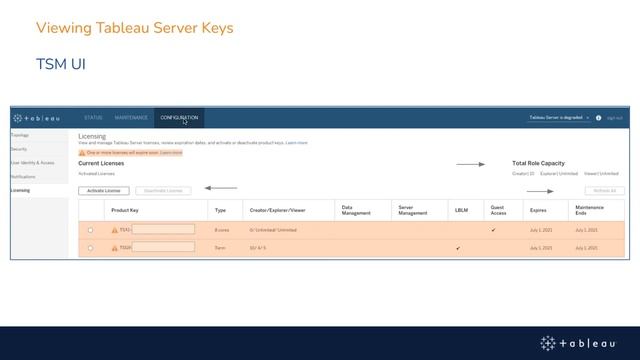640x360 pixels.
Task: Select Licensing in the sidebar
Action: 20,190
